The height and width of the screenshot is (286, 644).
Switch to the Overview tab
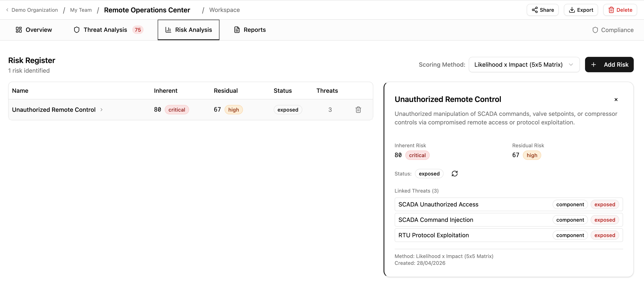(x=34, y=30)
